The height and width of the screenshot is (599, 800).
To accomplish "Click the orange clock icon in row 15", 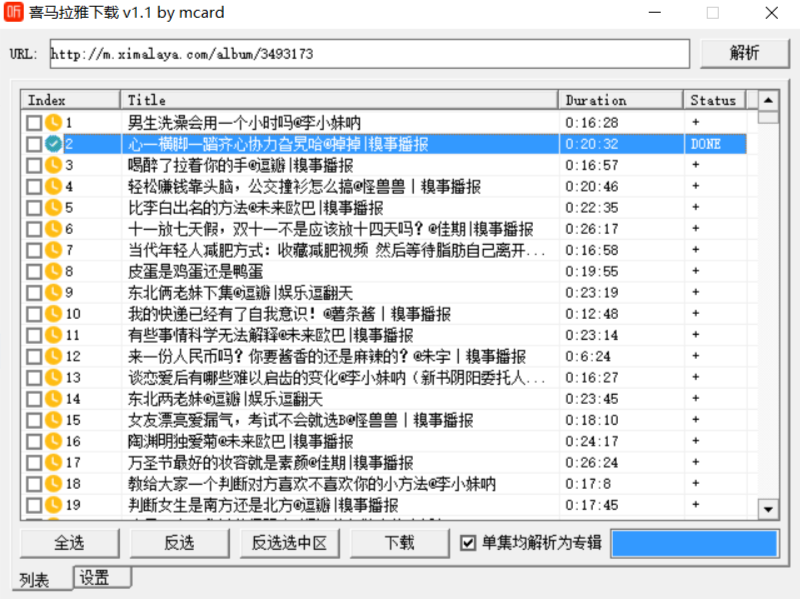I will [53, 420].
